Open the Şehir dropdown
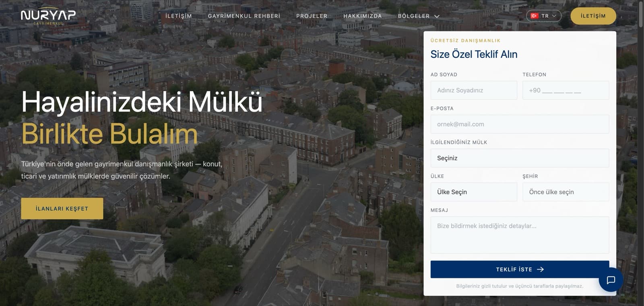This screenshot has width=644, height=306. 566,192
